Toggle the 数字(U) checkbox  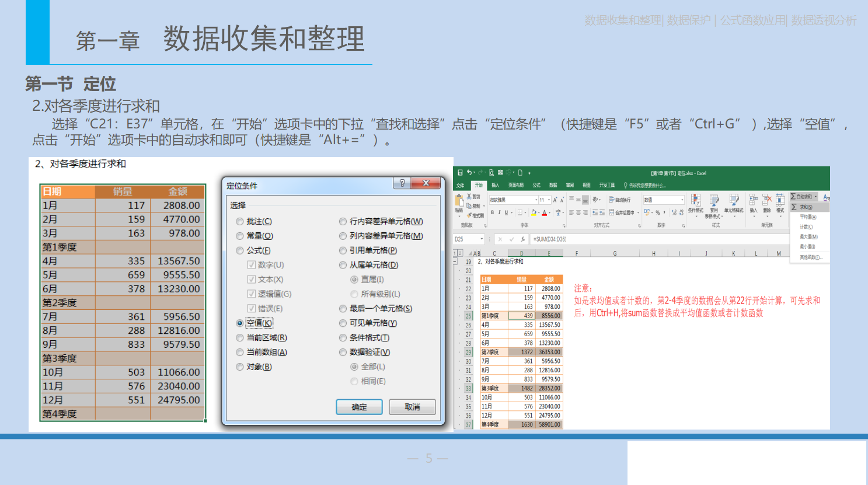coord(252,265)
